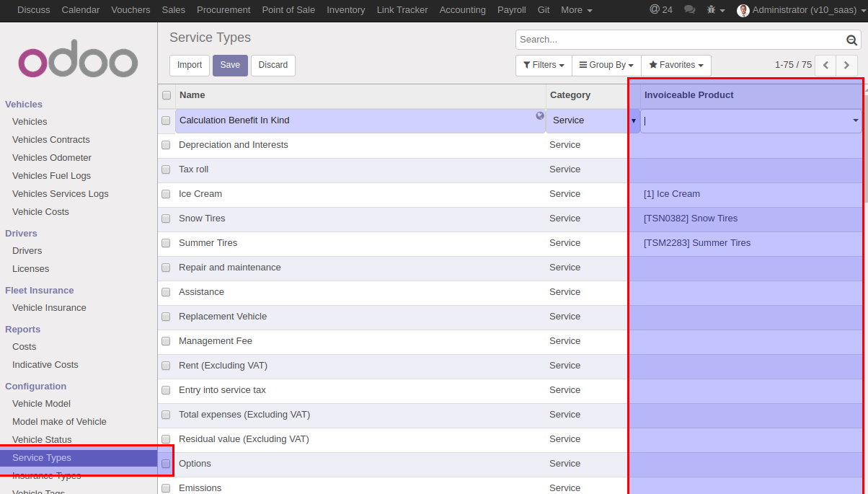Image resolution: width=868 pixels, height=494 pixels.
Task: Open the mentions notification counter
Action: 660,10
